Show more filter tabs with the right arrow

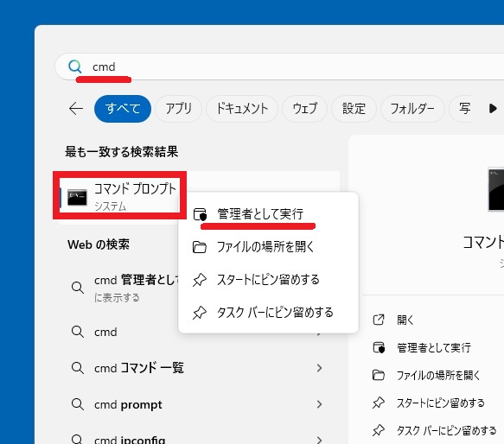coord(493,109)
